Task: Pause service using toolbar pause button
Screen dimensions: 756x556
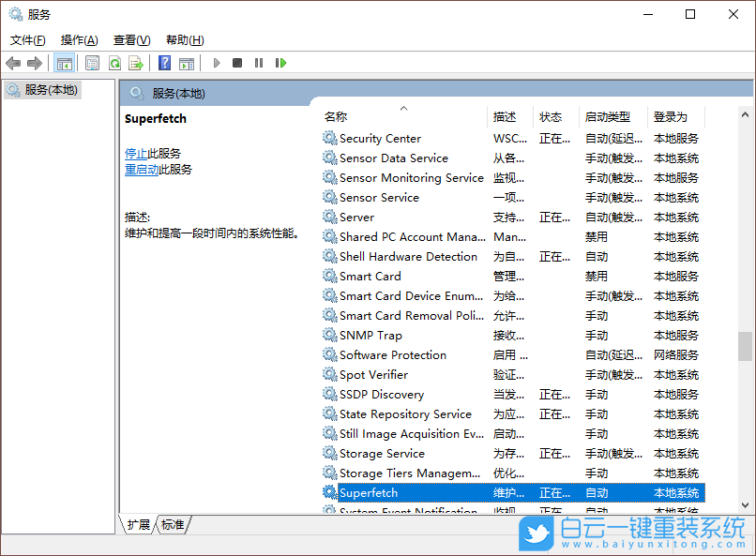Action: 259,63
